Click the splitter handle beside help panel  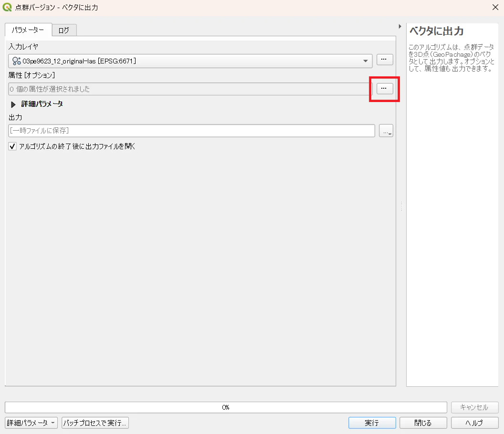tap(401, 206)
